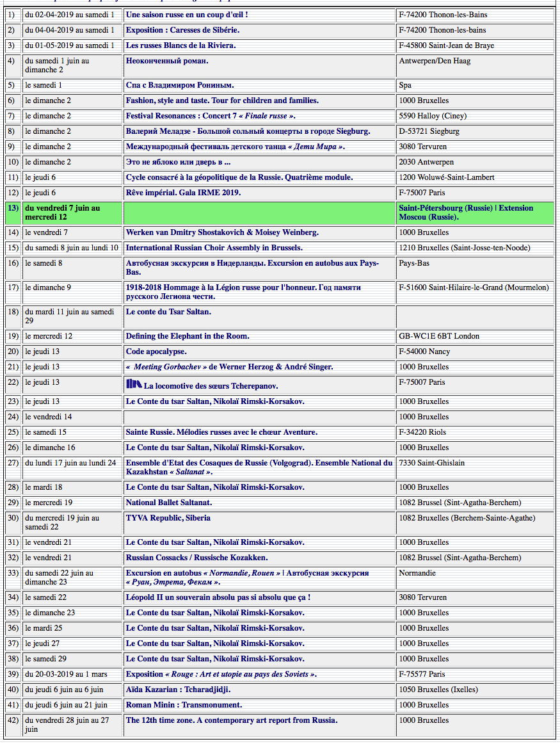
Task: Click location '7330 Saint-Ghislain'
Action: (x=432, y=463)
